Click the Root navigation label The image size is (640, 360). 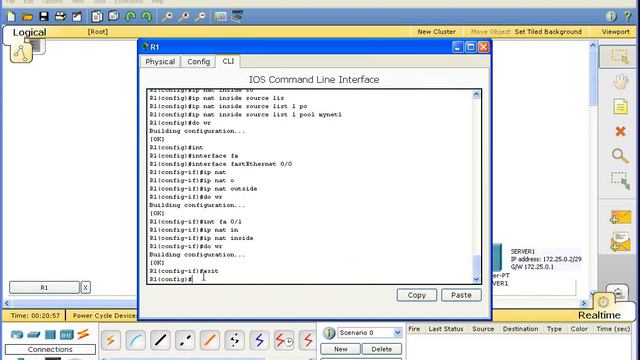98,31
